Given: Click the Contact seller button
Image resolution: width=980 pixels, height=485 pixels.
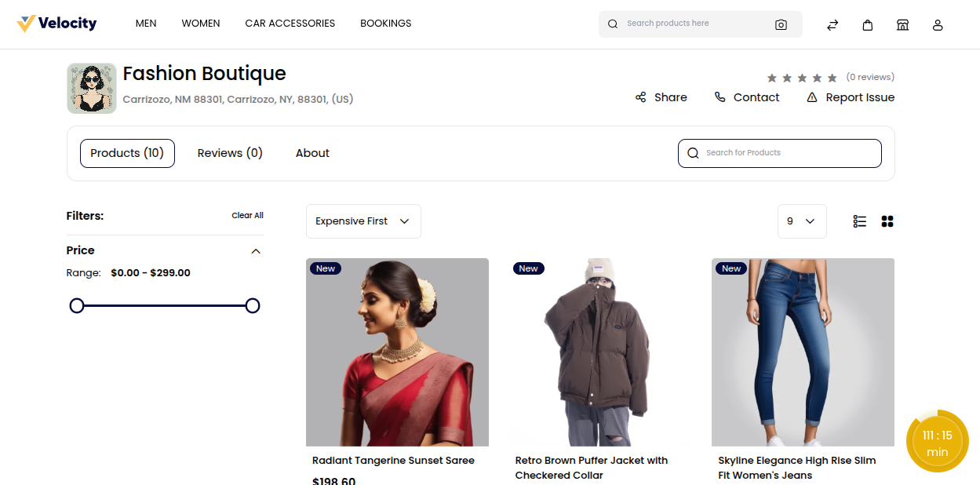Looking at the screenshot, I should pyautogui.click(x=747, y=97).
